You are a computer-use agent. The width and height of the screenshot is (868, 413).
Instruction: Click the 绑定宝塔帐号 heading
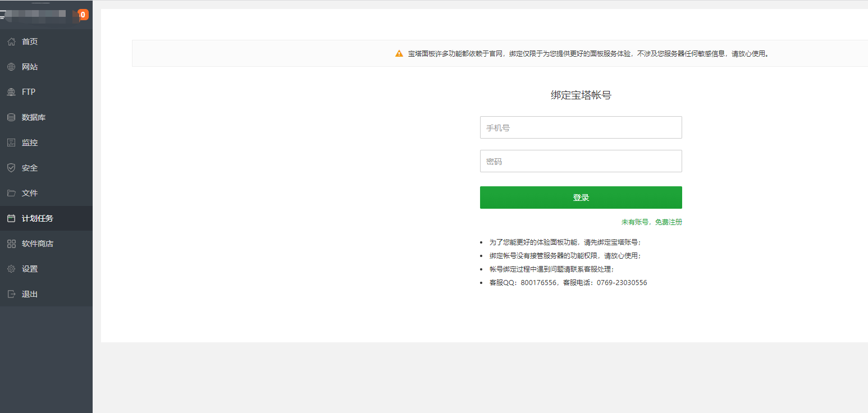[581, 95]
